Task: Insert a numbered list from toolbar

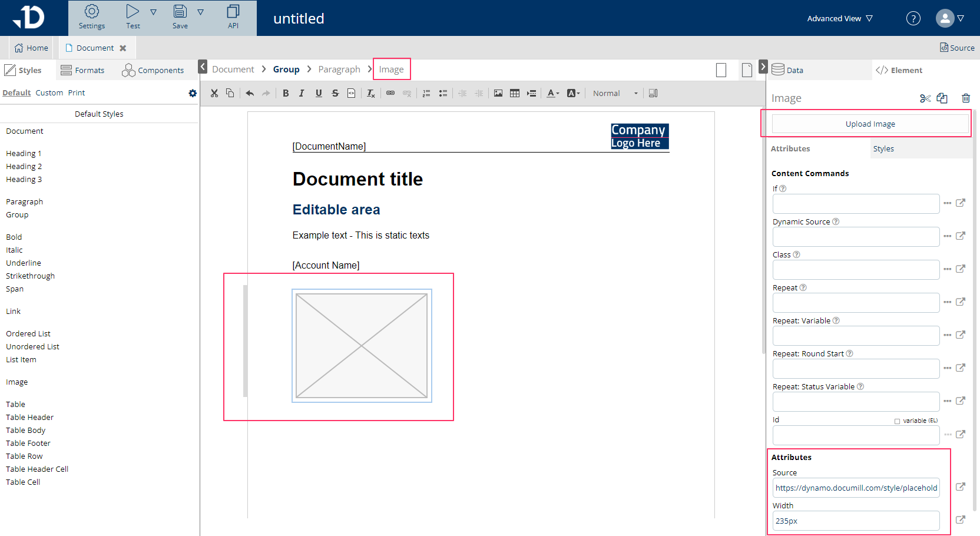Action: tap(426, 93)
